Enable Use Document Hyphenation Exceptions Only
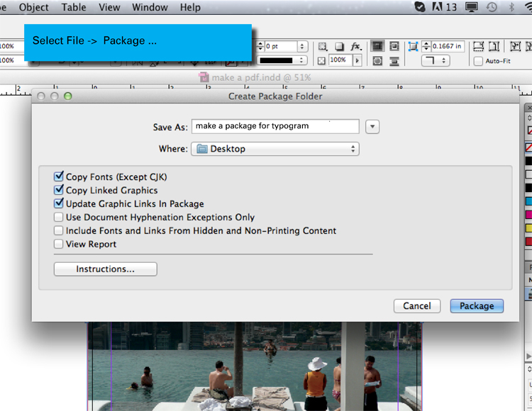The image size is (532, 411). click(59, 217)
